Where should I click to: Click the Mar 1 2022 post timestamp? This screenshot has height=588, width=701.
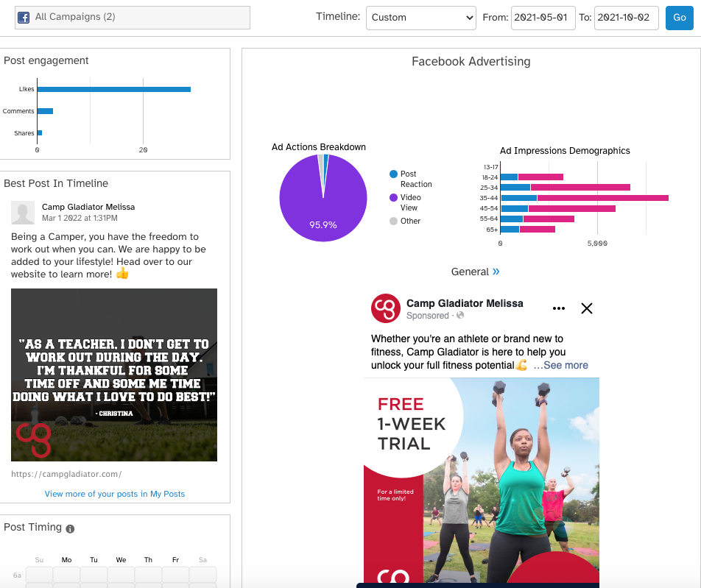tap(80, 218)
